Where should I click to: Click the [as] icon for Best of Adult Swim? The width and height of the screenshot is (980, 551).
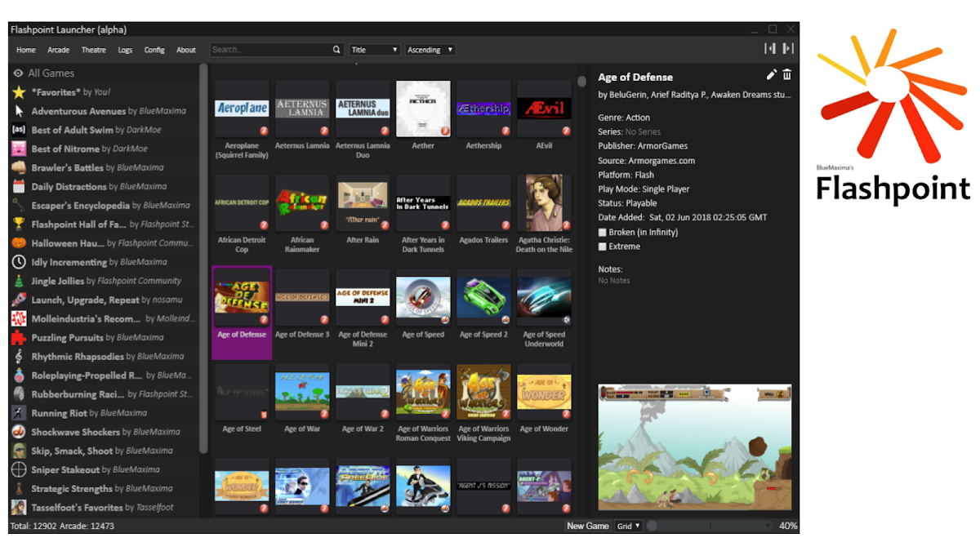click(19, 130)
